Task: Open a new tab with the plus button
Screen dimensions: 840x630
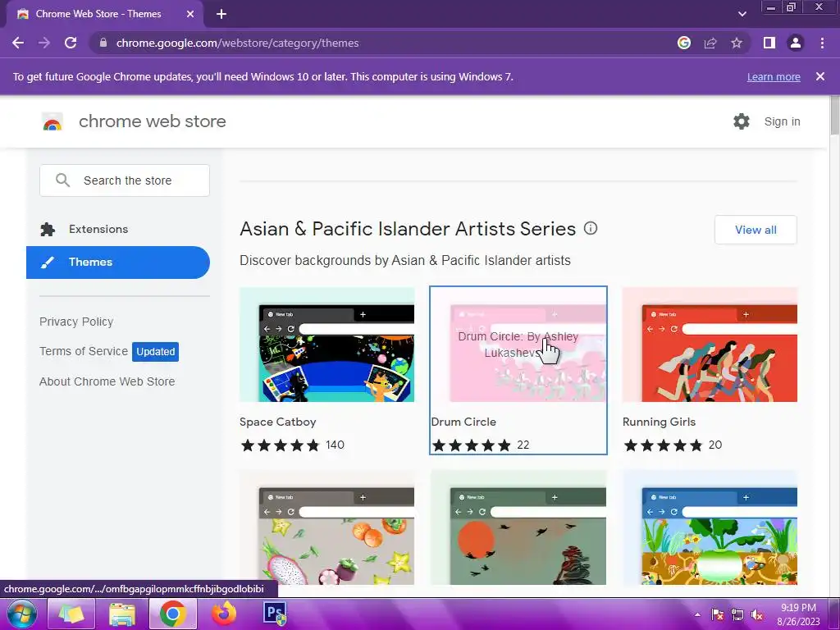Action: point(221,14)
